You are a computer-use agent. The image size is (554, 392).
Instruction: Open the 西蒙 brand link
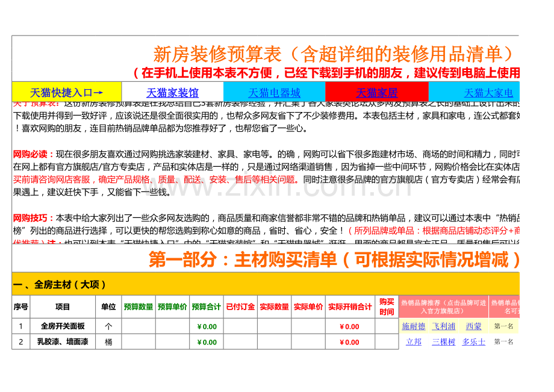click(473, 326)
